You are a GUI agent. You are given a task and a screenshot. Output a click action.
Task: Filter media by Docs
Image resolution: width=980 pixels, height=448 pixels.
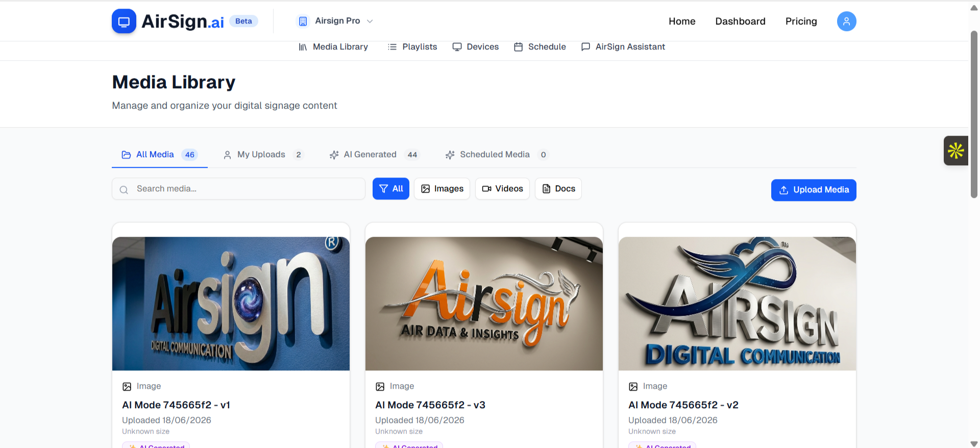558,189
